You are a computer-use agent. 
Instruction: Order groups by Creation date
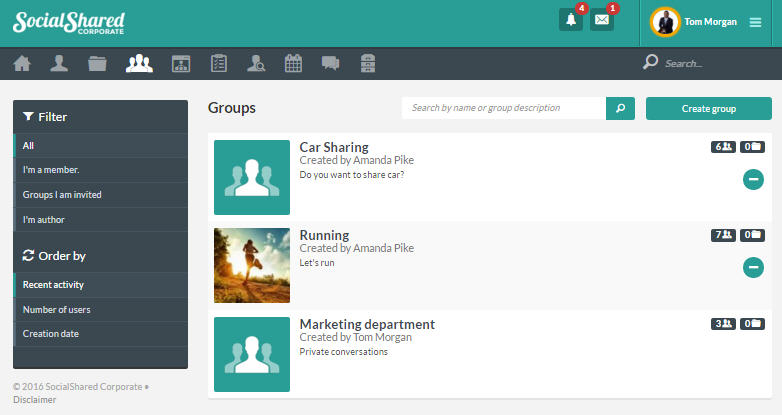[x=101, y=334]
